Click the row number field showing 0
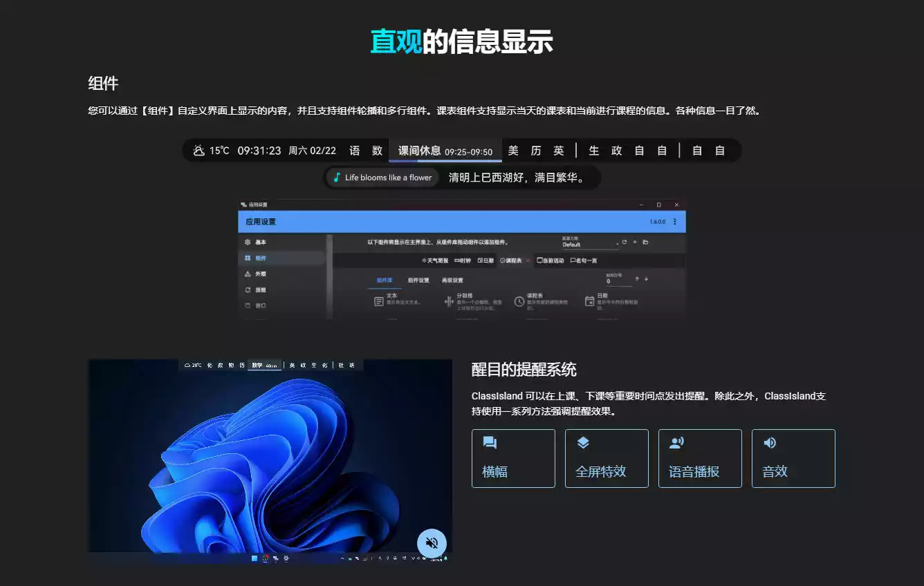The height and width of the screenshot is (586, 924). tap(618, 281)
